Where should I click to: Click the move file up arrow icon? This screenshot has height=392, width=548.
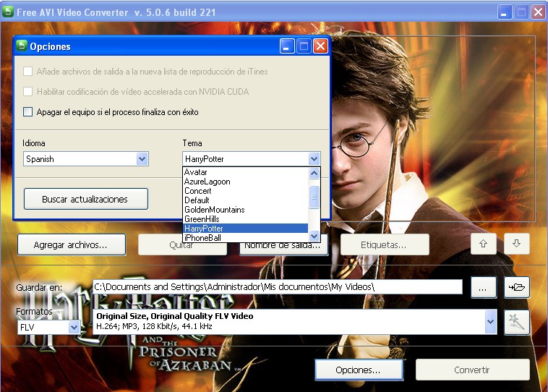tap(484, 244)
